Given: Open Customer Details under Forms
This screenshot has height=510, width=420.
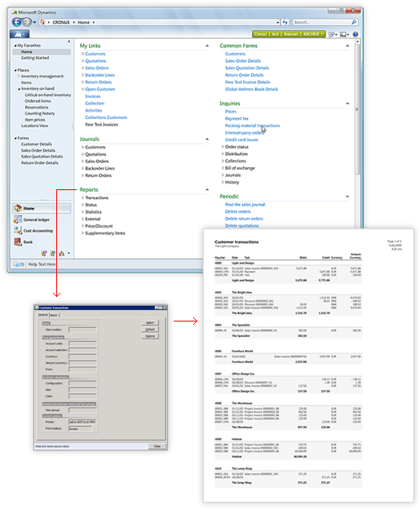Looking at the screenshot, I should tap(37, 144).
